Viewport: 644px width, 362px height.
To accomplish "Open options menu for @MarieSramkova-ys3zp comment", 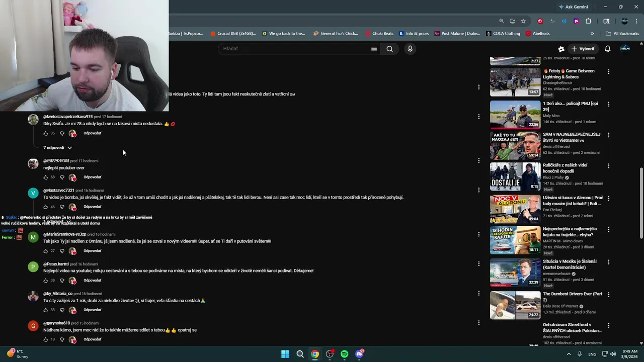I will pos(478,234).
